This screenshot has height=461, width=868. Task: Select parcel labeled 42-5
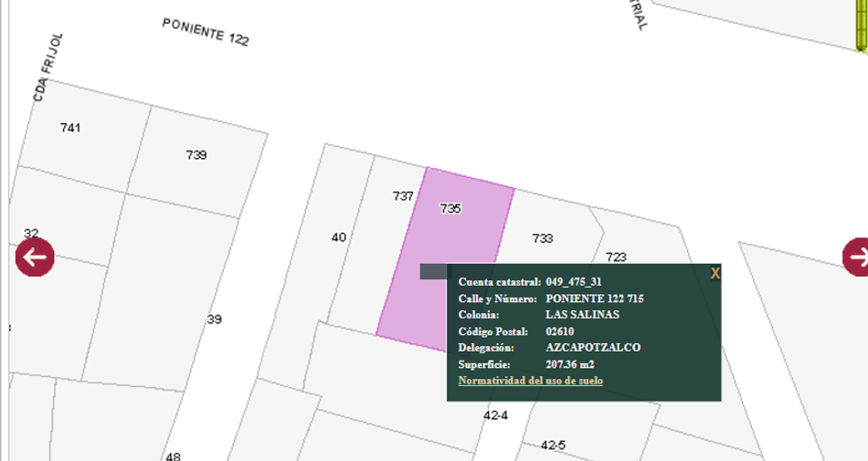553,445
